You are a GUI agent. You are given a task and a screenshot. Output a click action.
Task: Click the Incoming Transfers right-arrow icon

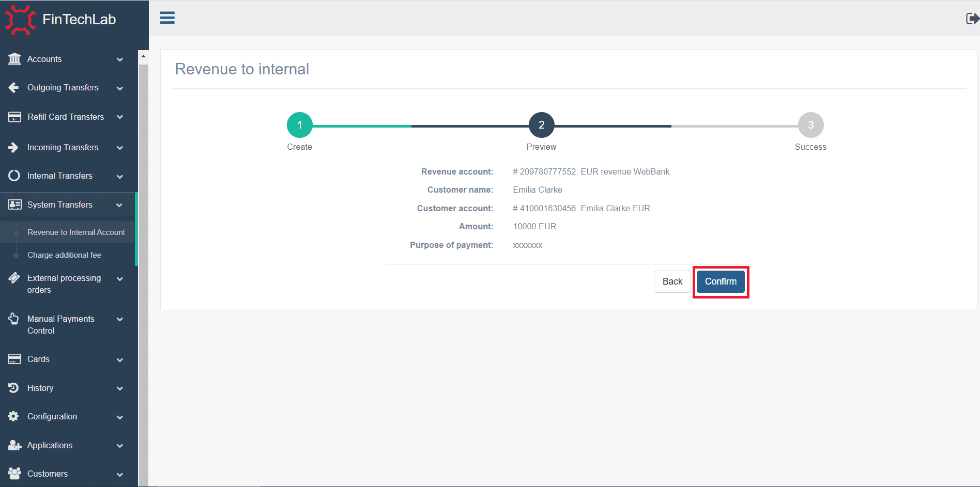pyautogui.click(x=14, y=147)
